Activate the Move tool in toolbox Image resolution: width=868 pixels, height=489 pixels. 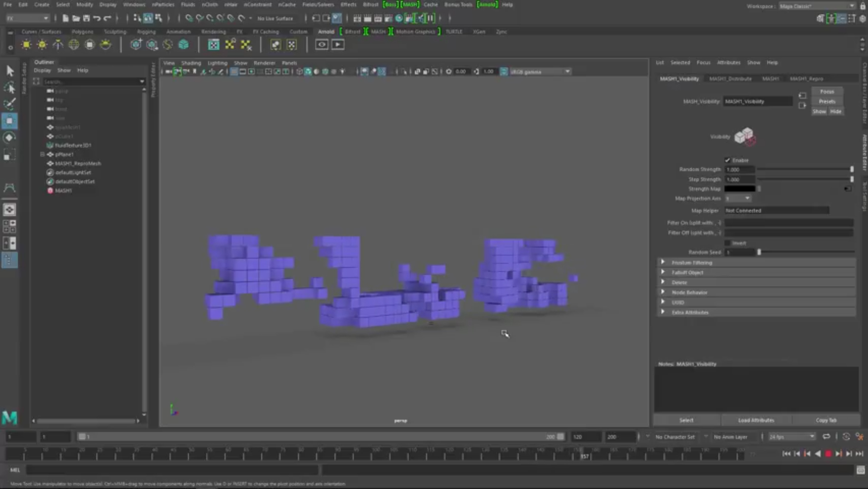click(x=9, y=121)
